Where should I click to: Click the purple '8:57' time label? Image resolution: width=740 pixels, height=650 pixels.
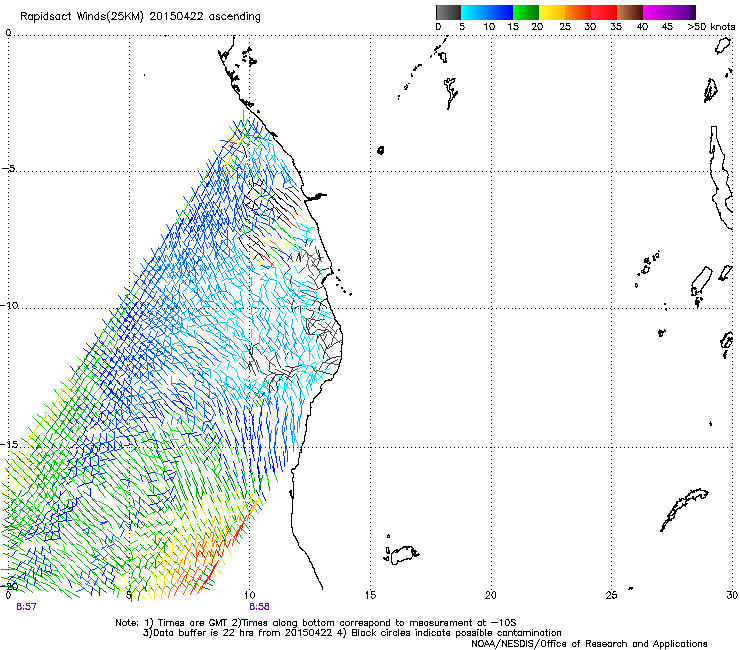(x=26, y=607)
